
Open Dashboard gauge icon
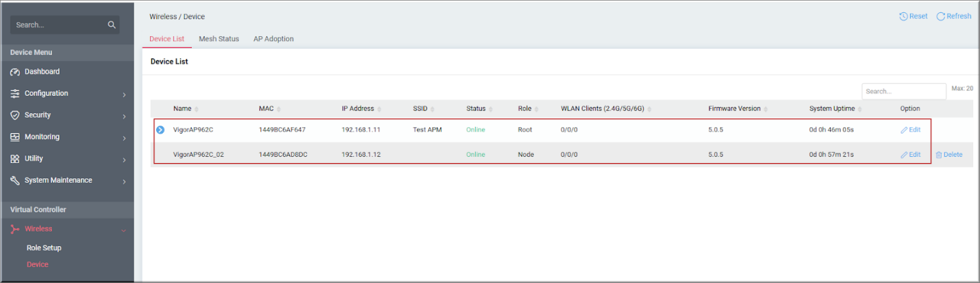click(x=15, y=72)
